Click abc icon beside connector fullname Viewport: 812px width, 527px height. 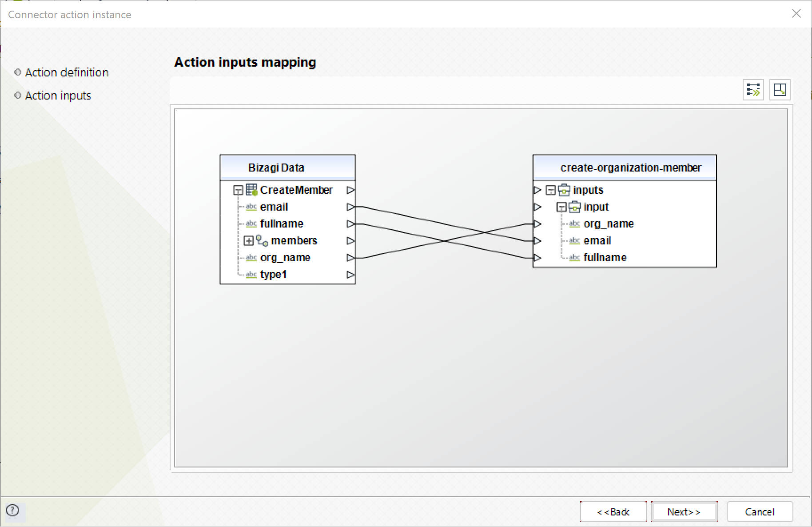575,258
